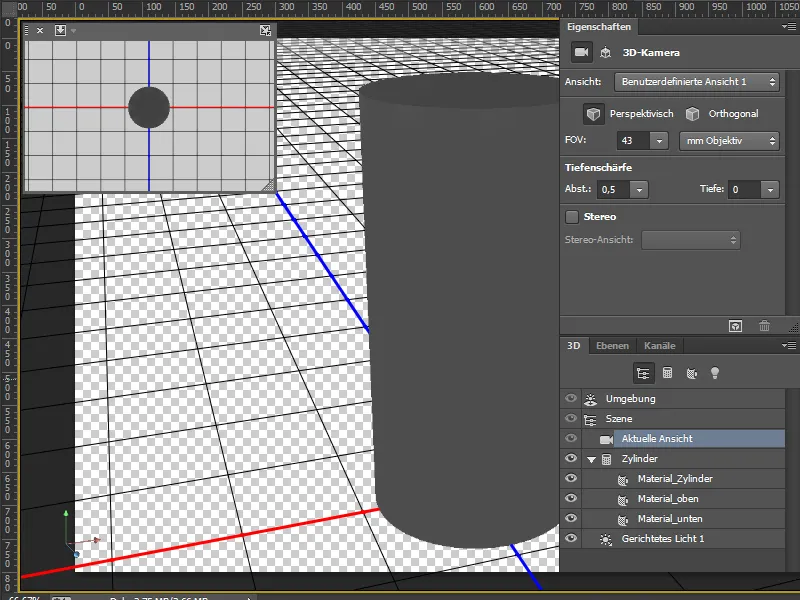This screenshot has height=600, width=800.
Task: Hide Material_unten via eye icon
Action: pos(571,517)
